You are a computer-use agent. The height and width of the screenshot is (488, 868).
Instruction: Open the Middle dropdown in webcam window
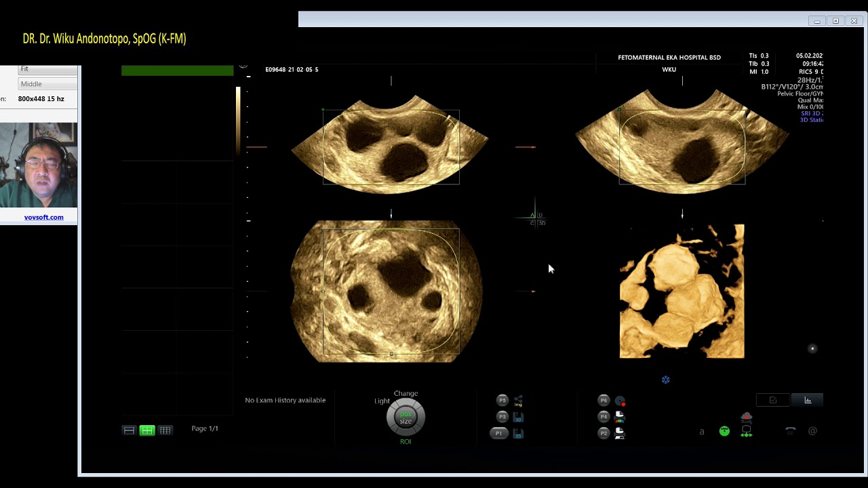click(x=47, y=84)
